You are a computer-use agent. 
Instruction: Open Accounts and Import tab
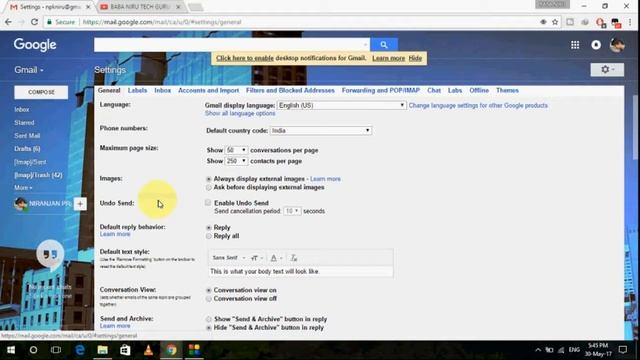click(x=209, y=90)
